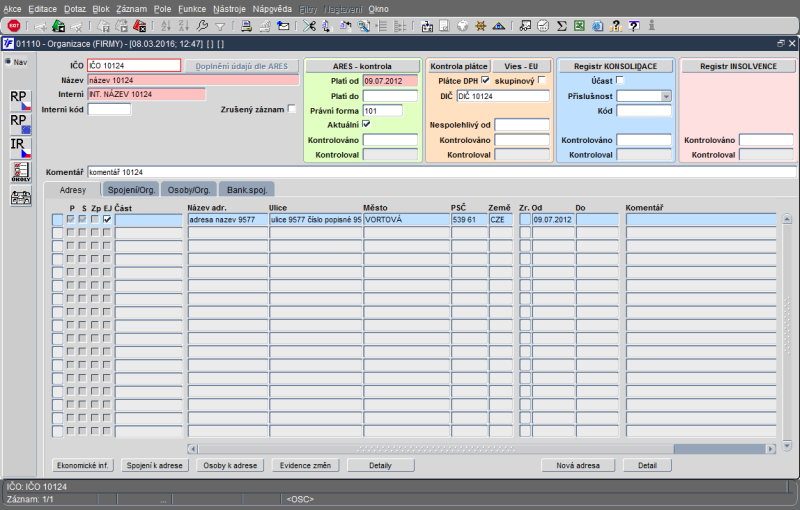Viewport: 800px width, 510px height.
Task: Click the Vies - EU button
Action: [x=521, y=66]
